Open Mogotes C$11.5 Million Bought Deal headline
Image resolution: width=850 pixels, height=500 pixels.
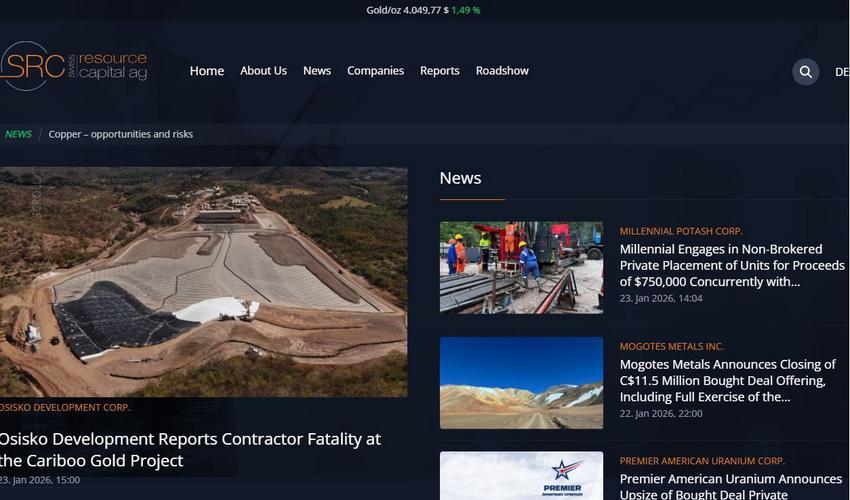(727, 380)
